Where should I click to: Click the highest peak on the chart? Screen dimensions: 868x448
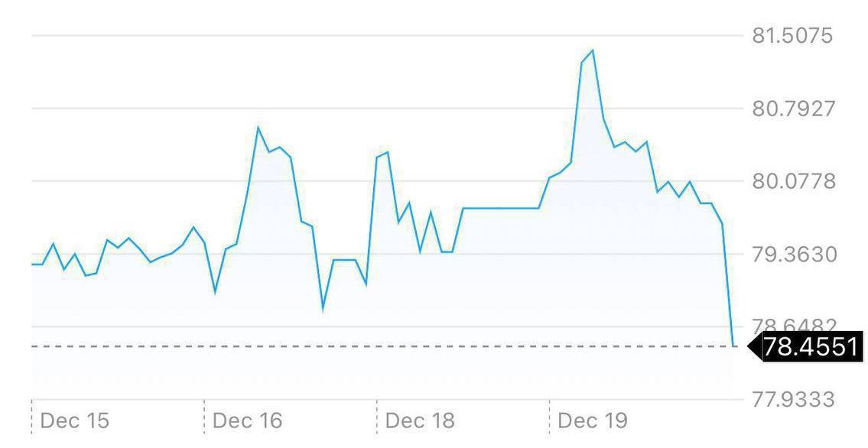[592, 50]
